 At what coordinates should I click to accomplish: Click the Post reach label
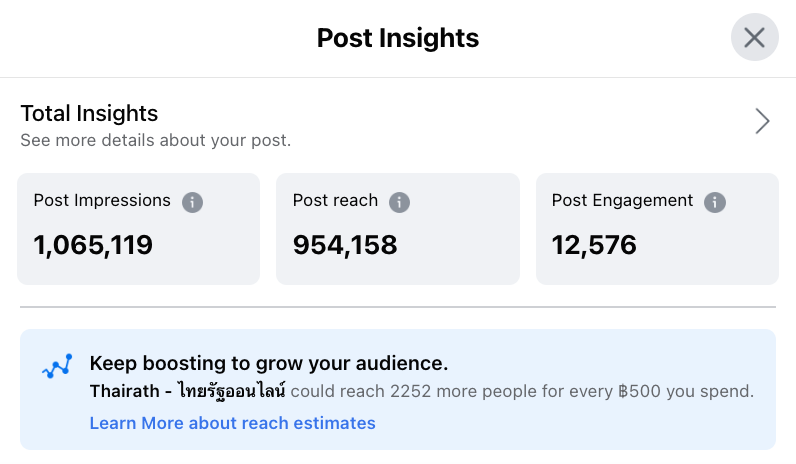pyautogui.click(x=336, y=201)
